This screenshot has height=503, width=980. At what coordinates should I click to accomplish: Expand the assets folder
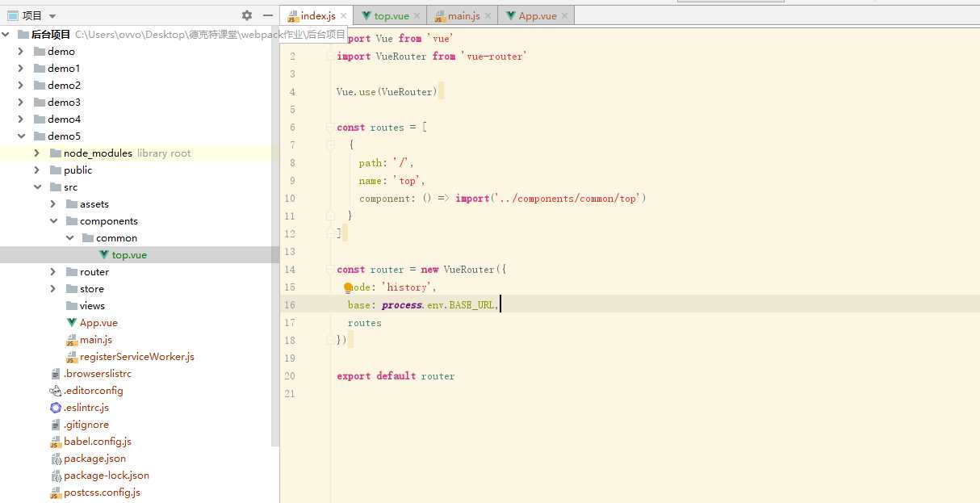point(53,204)
